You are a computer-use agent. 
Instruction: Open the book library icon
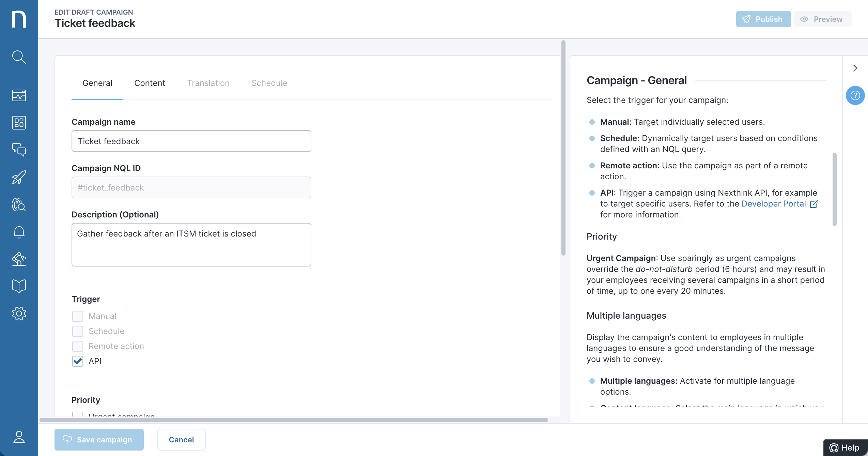19,286
